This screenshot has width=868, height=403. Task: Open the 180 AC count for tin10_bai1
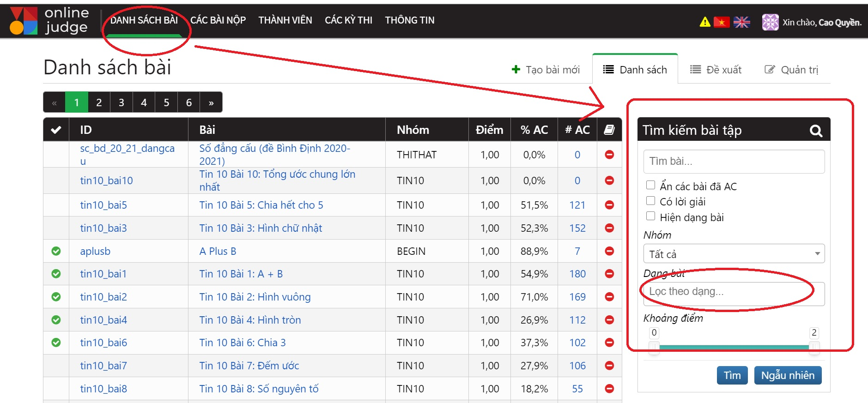[x=577, y=274]
